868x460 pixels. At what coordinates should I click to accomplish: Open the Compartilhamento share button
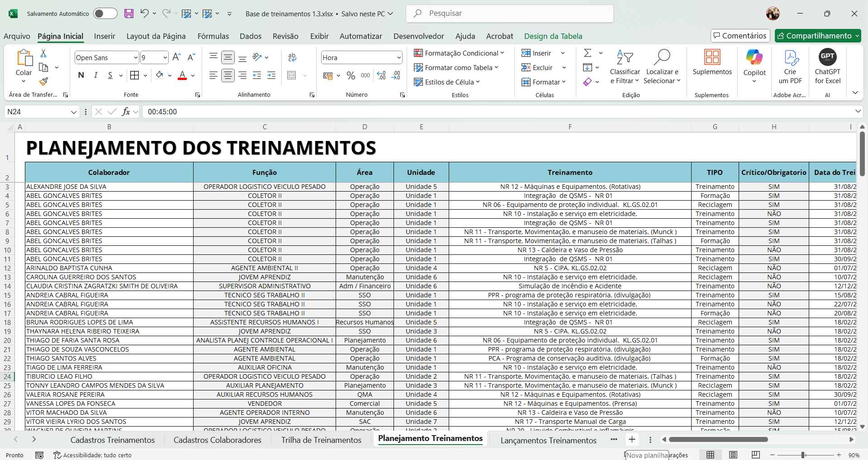tap(817, 36)
